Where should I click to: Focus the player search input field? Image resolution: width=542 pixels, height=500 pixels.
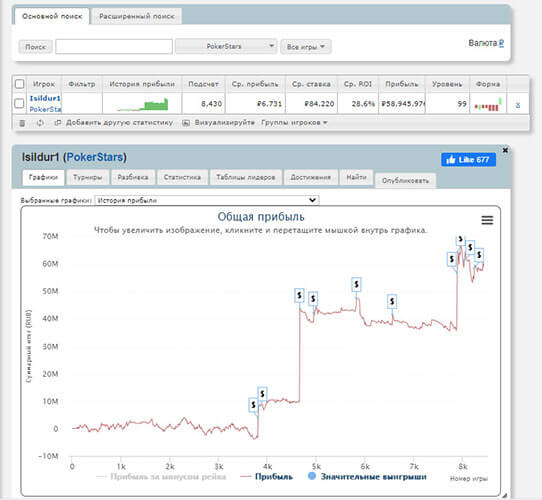coord(114,46)
